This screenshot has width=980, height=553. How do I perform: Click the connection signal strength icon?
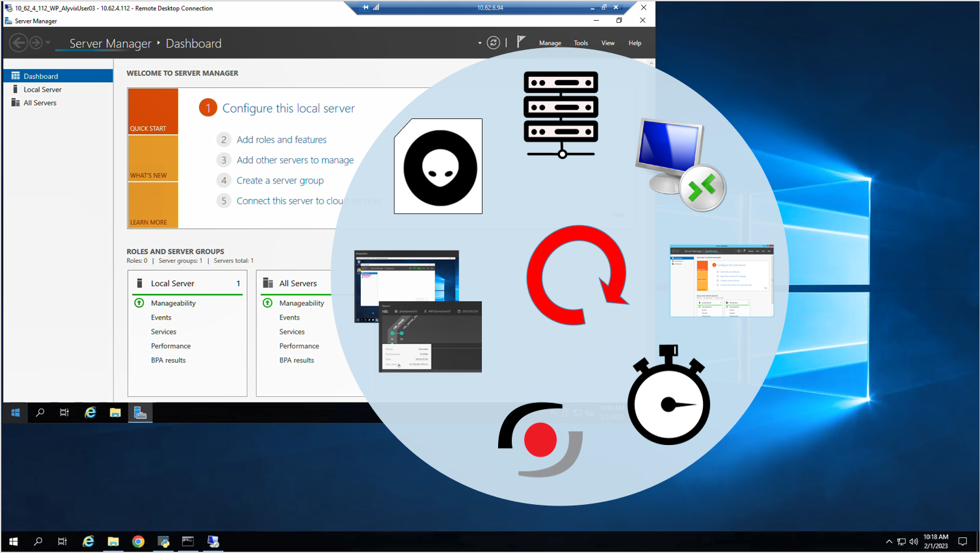(376, 7)
